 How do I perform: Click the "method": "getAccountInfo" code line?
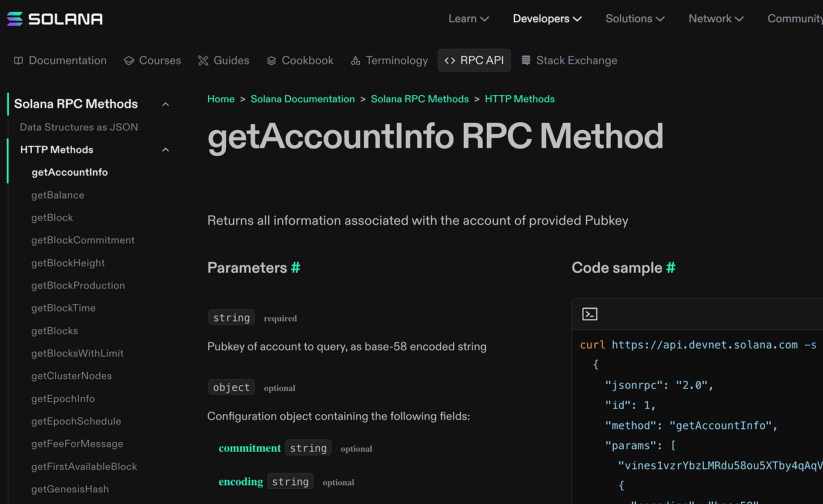pos(691,426)
